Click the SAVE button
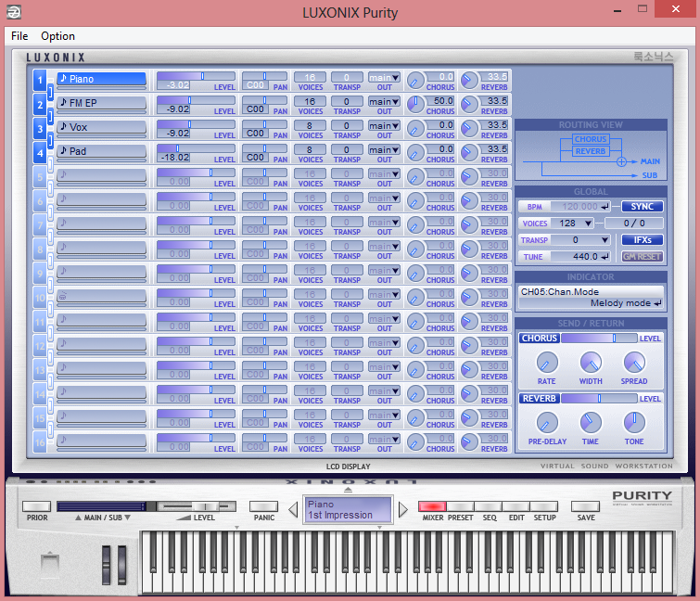The height and width of the screenshot is (601, 700). [586, 506]
